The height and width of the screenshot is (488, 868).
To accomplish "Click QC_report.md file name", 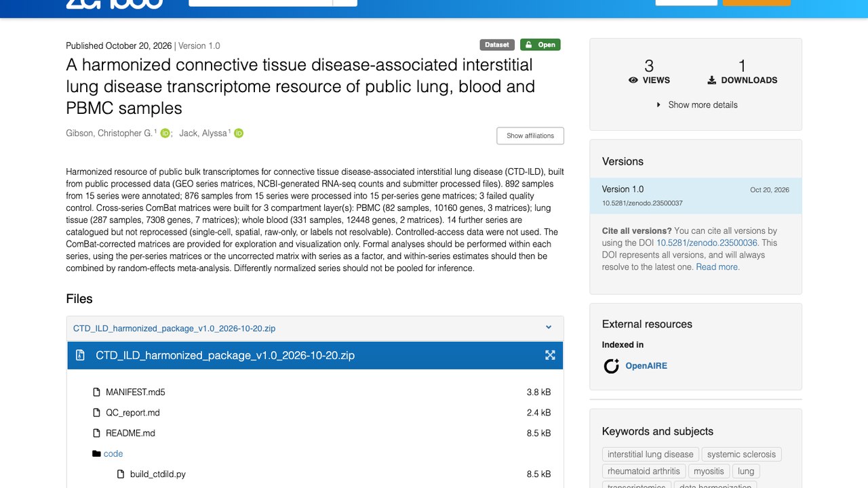I will (x=133, y=413).
